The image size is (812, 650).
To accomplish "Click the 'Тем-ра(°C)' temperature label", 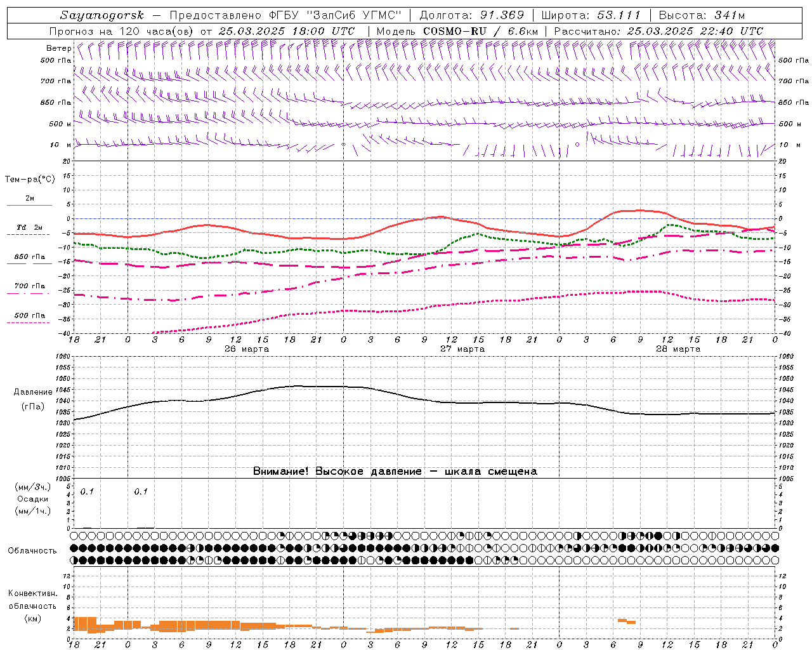I will (30, 180).
